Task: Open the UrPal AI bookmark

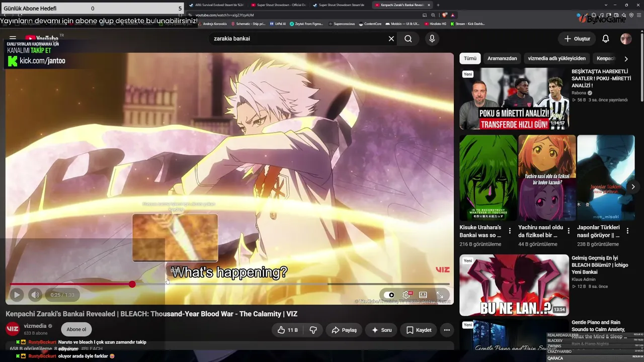Action: click(278, 24)
